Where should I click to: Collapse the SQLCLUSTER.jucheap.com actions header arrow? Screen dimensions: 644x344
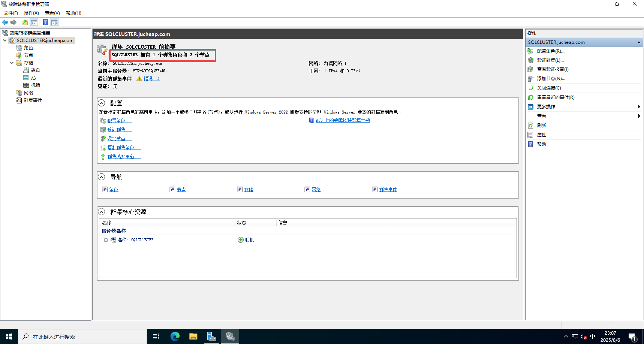639,42
